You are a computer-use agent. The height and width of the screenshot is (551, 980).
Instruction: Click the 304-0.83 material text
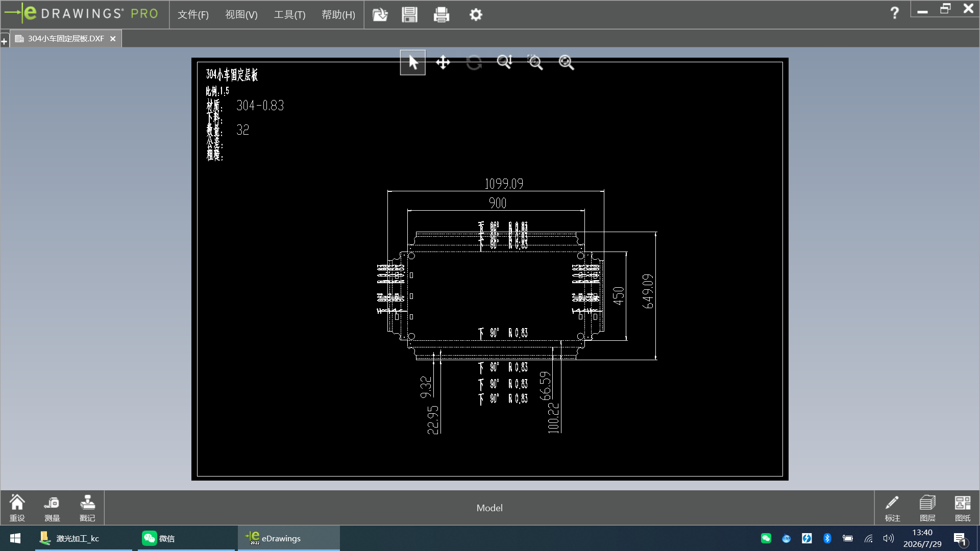tap(260, 106)
